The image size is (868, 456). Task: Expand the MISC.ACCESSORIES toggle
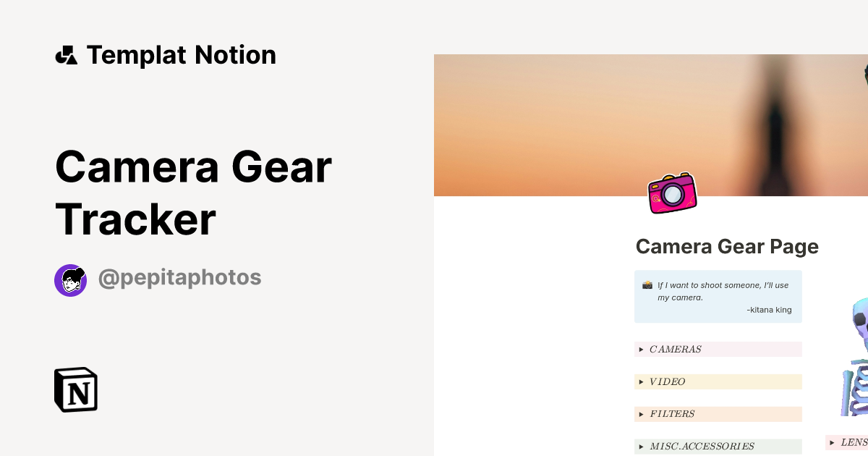click(x=641, y=446)
